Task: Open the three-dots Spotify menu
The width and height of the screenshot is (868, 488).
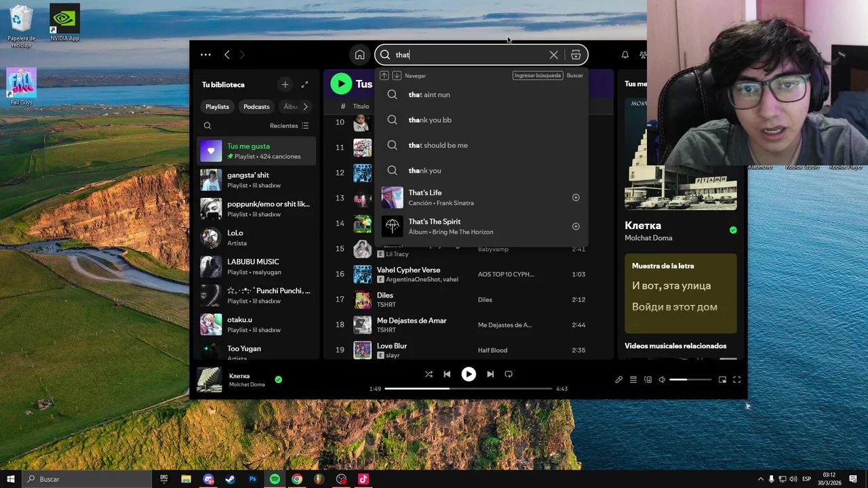Action: point(205,55)
